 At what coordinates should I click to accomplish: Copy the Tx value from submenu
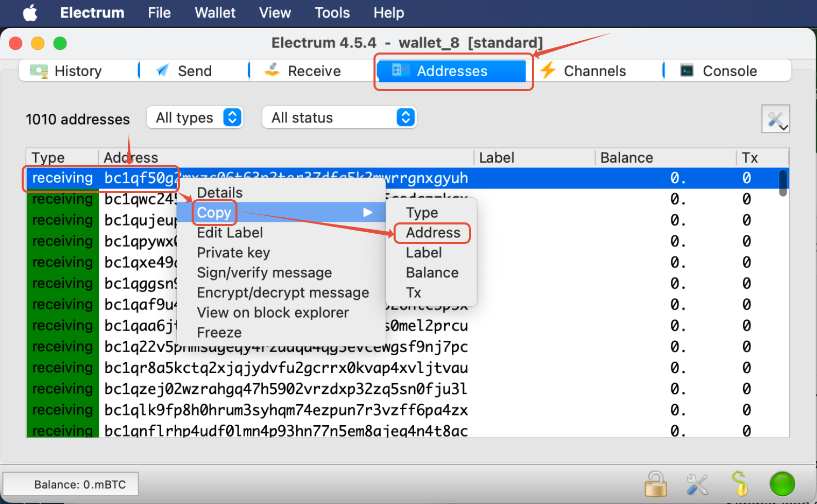click(x=432, y=293)
